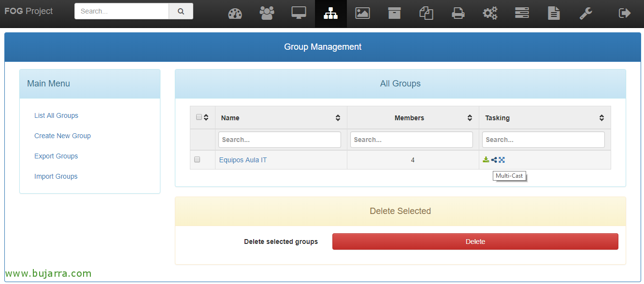Click the red Delete button
The image size is (644, 284).
(475, 241)
